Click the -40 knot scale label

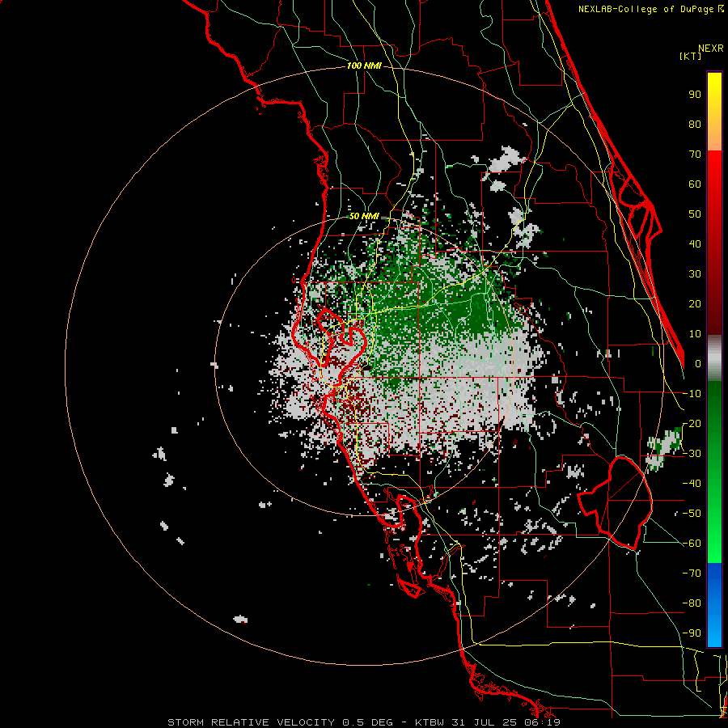(x=692, y=484)
